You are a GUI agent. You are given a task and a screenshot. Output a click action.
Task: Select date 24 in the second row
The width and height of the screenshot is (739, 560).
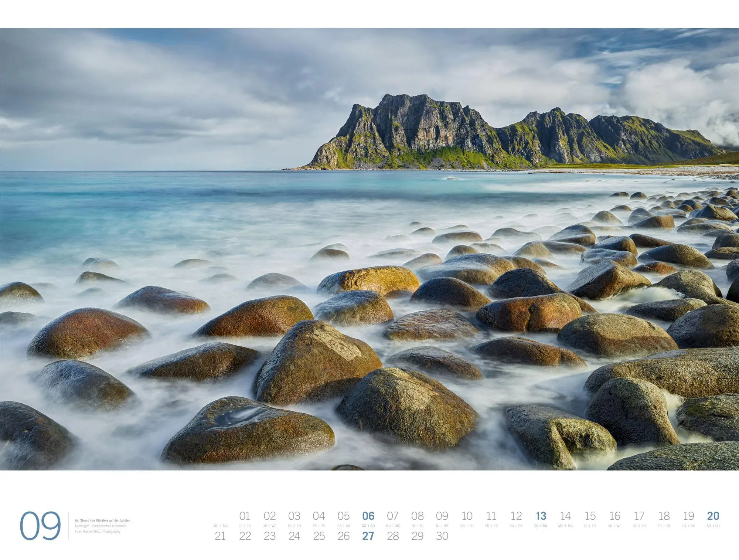pyautogui.click(x=294, y=536)
